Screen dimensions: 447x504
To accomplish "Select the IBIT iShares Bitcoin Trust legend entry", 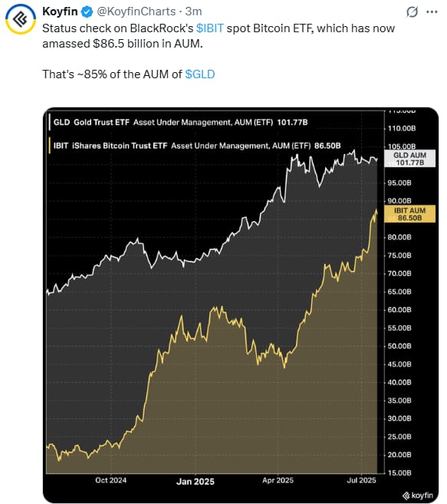I will pyautogui.click(x=197, y=146).
